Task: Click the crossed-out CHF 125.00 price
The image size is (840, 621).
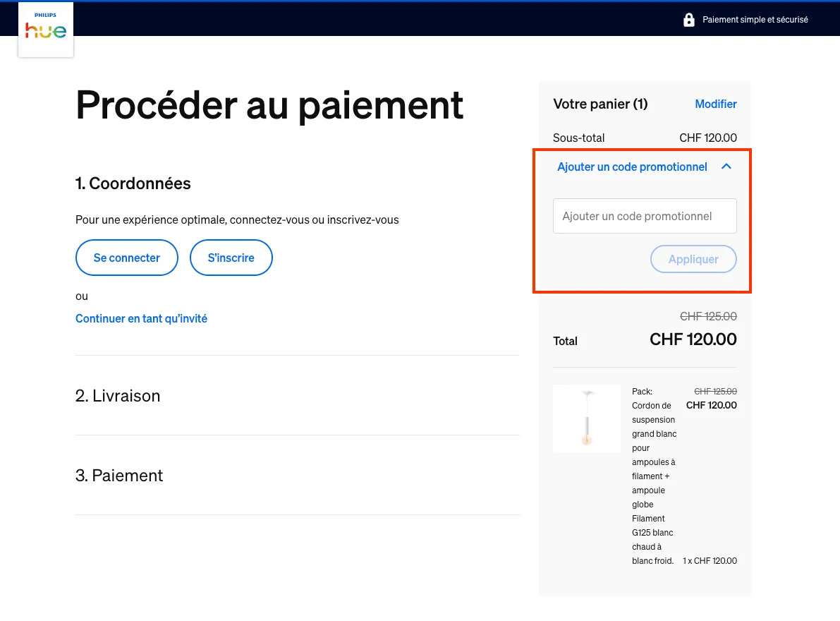Action: click(707, 316)
